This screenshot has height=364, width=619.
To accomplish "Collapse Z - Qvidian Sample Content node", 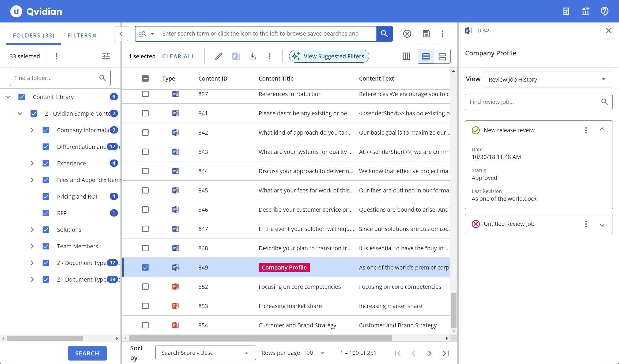I will [x=20, y=113].
